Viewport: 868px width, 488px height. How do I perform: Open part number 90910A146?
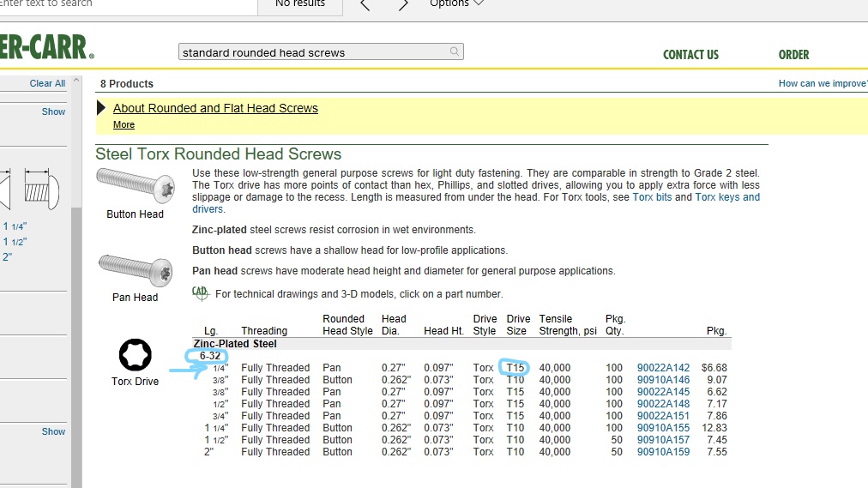(x=663, y=380)
